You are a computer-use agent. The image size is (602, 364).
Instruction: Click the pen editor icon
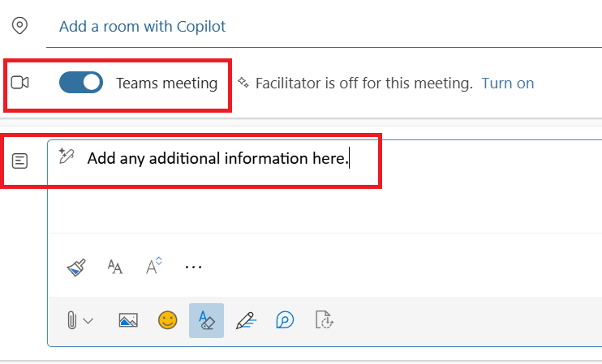tap(245, 320)
